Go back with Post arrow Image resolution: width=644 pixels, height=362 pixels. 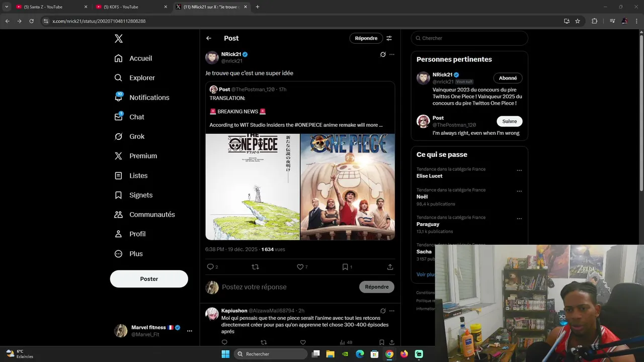coord(209,38)
